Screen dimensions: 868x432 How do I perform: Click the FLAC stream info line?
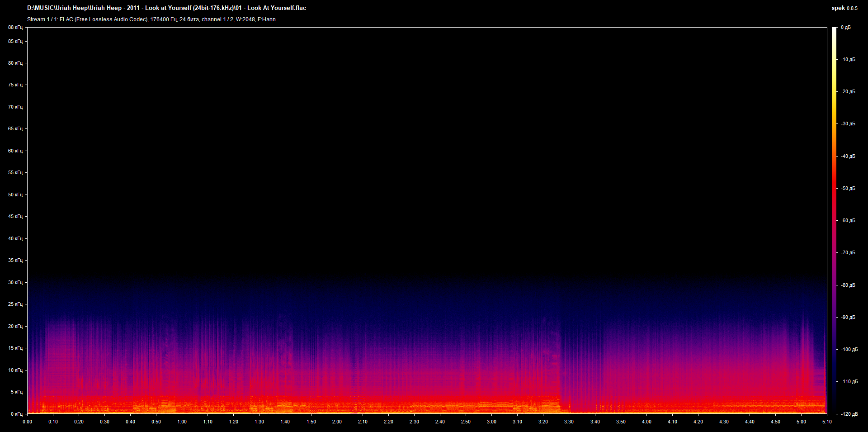151,19
